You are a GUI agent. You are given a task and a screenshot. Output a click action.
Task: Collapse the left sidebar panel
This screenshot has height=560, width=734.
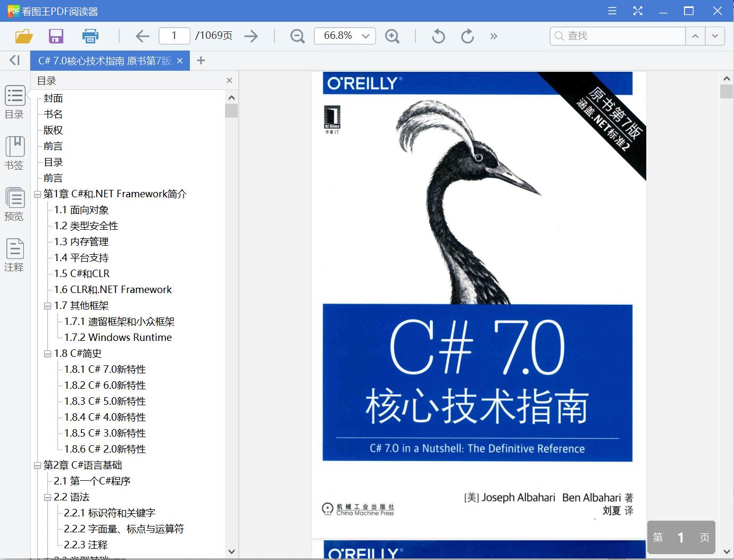tap(14, 60)
